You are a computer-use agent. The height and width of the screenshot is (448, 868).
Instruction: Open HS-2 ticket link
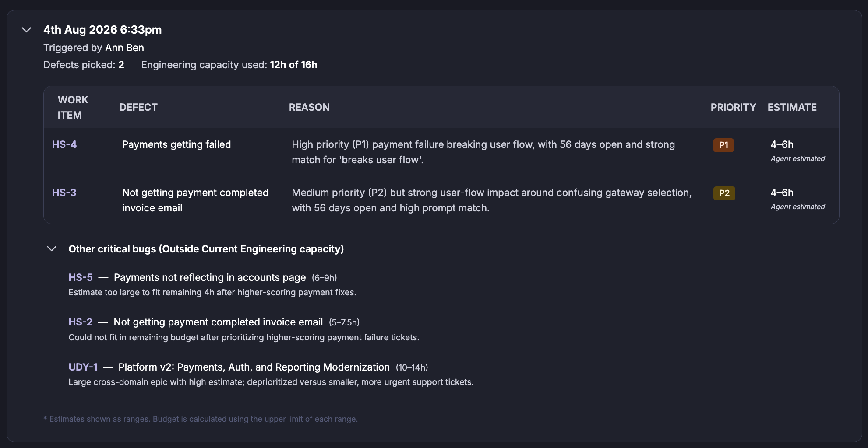(x=81, y=322)
